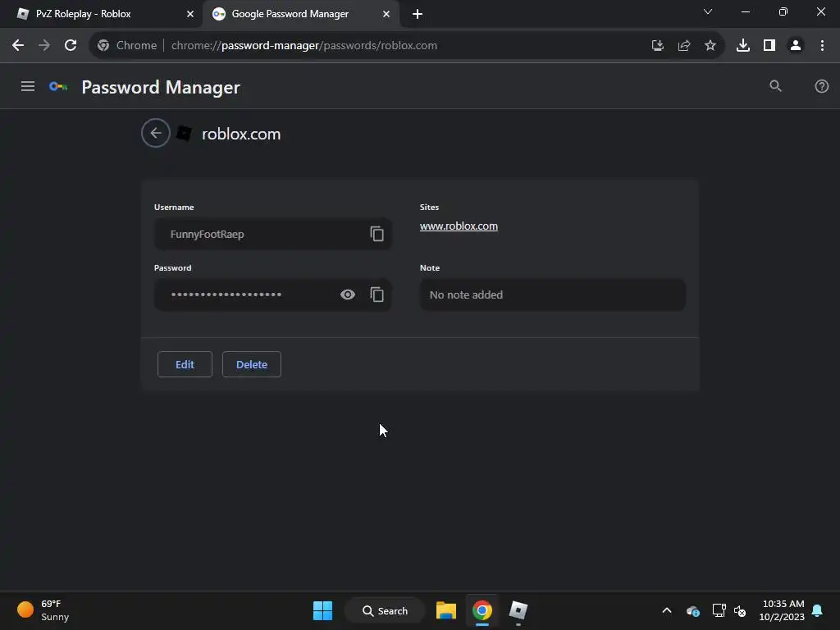840x630 pixels.
Task: Open a new browser tab
Action: [418, 14]
